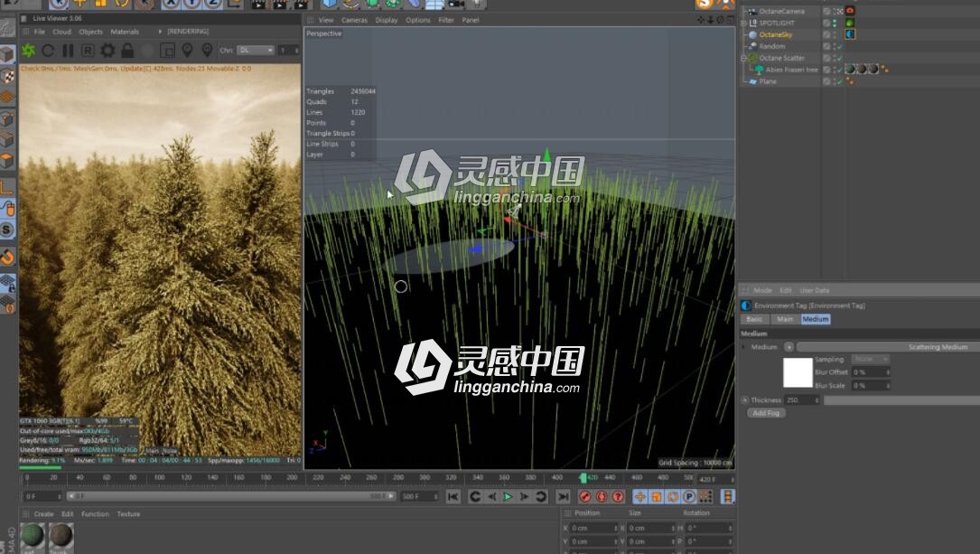This screenshot has width=980, height=554.
Task: Open Octane settings gear in Live Viewer
Action: [x=107, y=51]
